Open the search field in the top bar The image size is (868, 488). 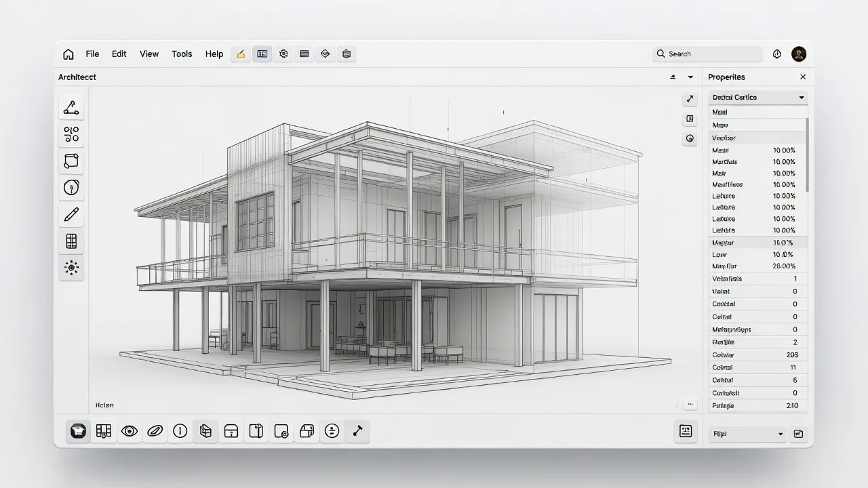tap(707, 54)
